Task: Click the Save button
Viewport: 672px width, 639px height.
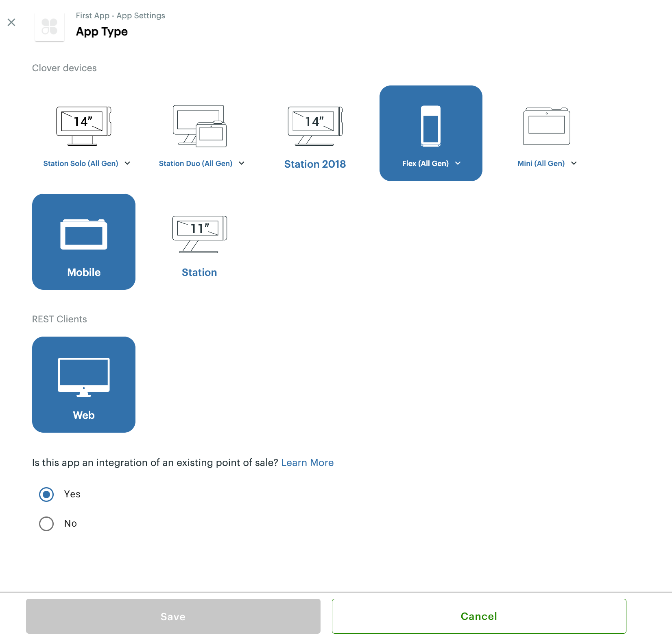Action: pos(173,616)
